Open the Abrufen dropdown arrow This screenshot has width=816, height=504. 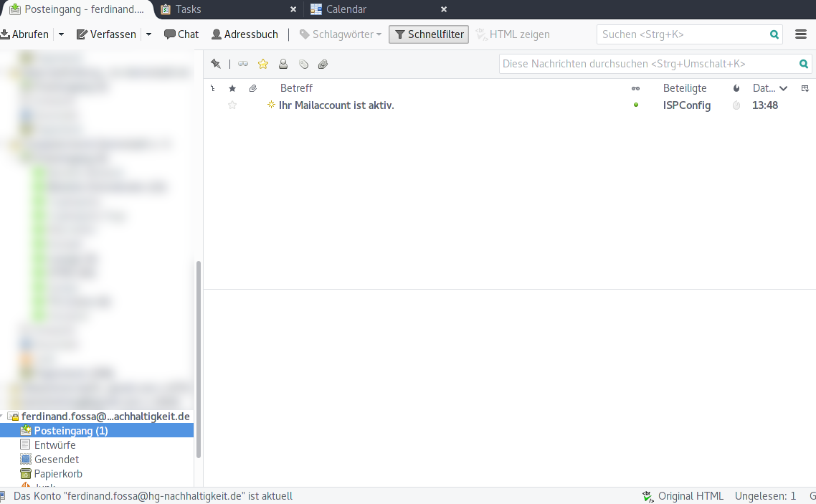61,34
